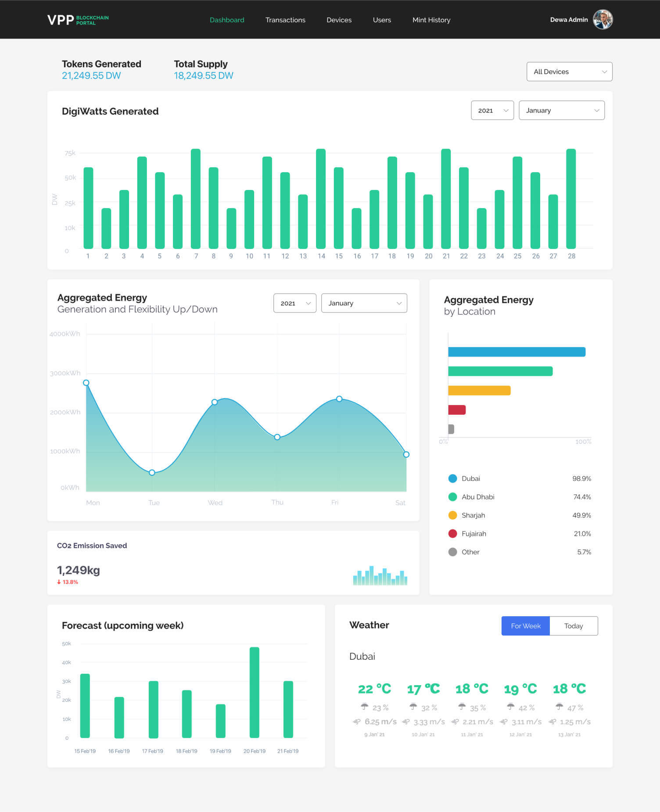This screenshot has height=812, width=660.
Task: Open the Dewa Admin profile avatar
Action: pyautogui.click(x=603, y=20)
